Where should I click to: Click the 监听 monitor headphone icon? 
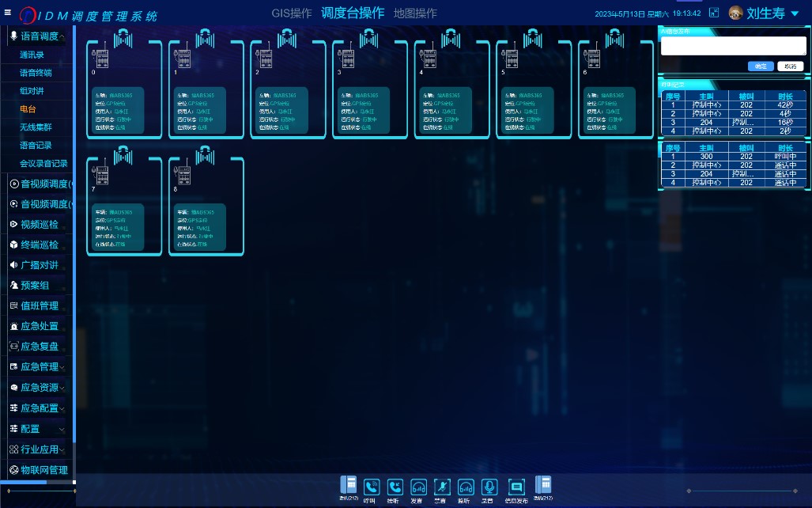coord(466,487)
